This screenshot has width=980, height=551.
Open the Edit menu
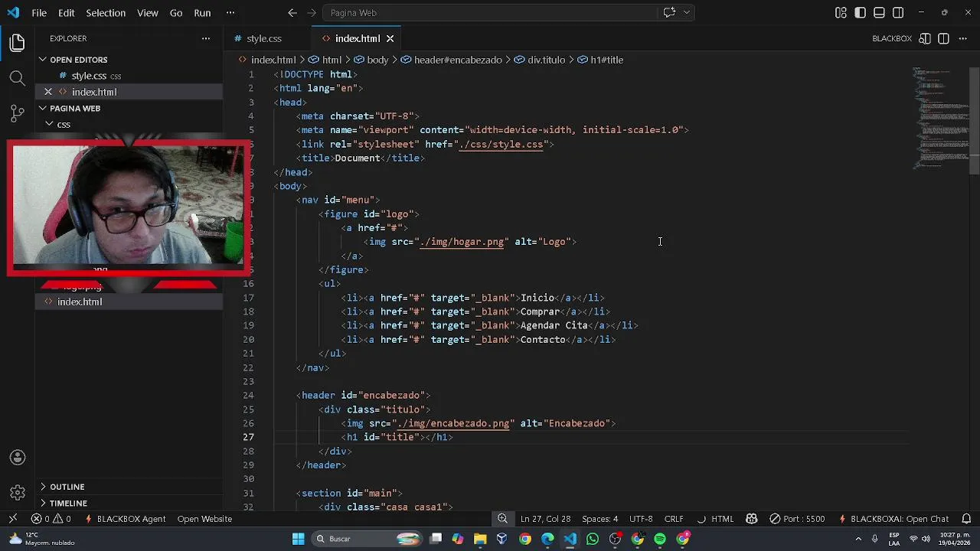pyautogui.click(x=67, y=13)
